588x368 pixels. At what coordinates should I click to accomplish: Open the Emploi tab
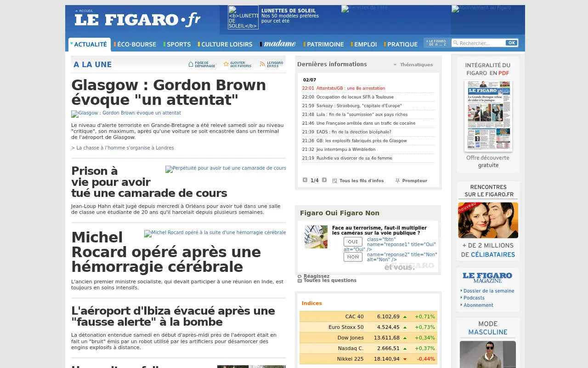point(364,45)
